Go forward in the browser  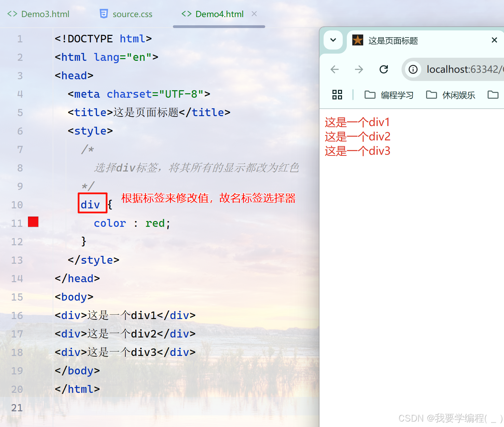click(359, 69)
